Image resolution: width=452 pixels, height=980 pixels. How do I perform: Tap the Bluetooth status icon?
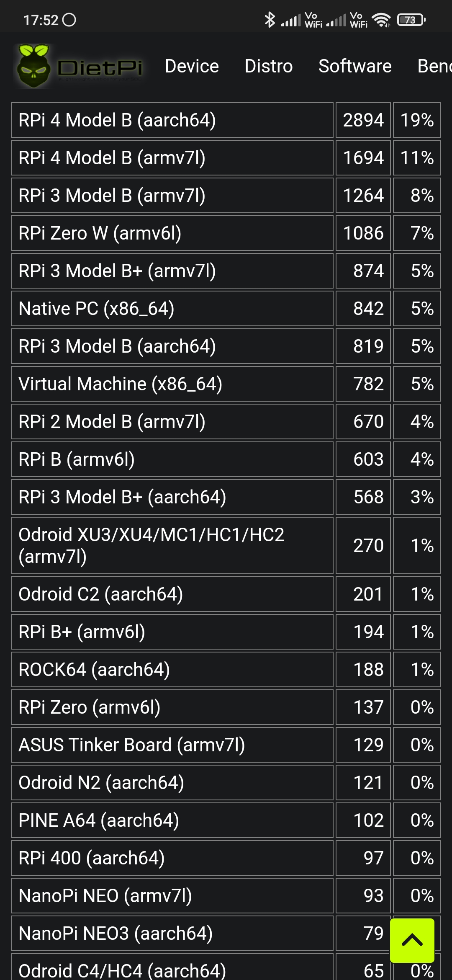pos(270,20)
